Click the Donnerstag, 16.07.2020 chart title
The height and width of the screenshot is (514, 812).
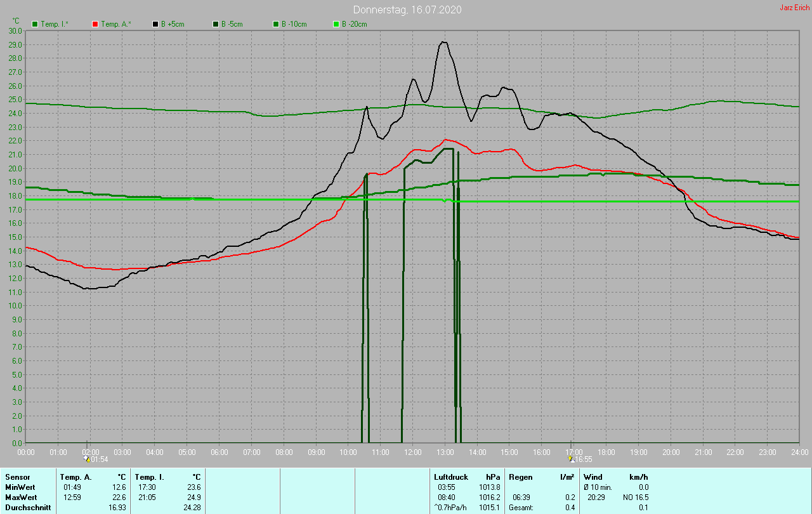407,10
